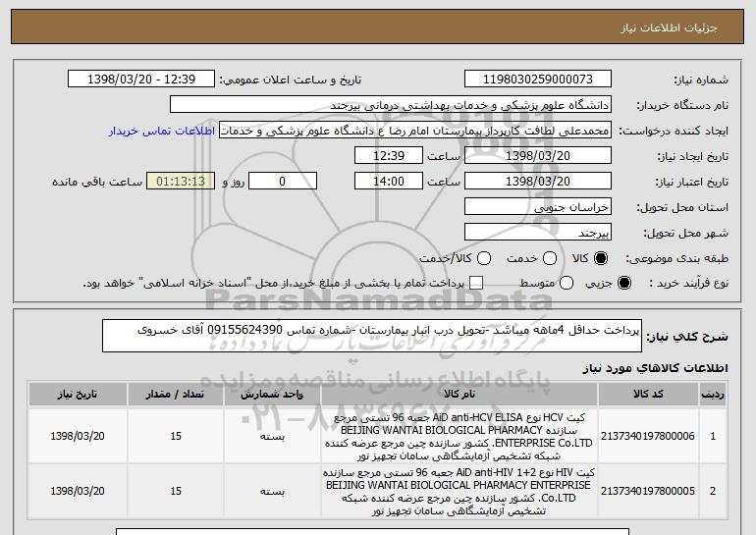The height and width of the screenshot is (535, 756).
Task: Click the unit بسته in the HIV row
Action: (x=272, y=492)
